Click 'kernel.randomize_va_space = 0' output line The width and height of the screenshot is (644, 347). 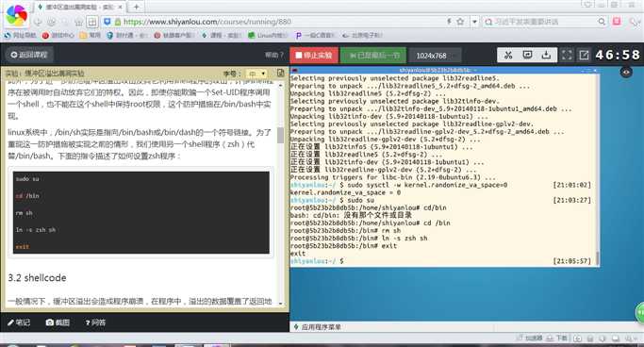pos(345,192)
